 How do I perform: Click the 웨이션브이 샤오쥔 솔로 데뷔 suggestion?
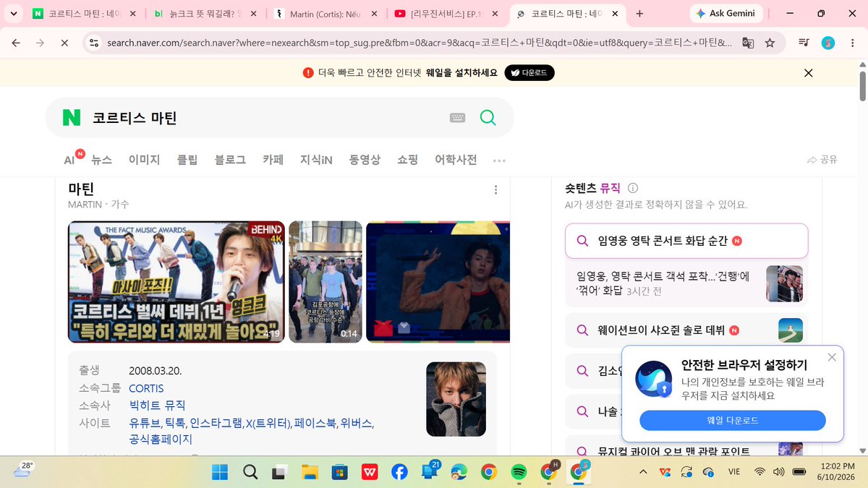click(x=686, y=330)
